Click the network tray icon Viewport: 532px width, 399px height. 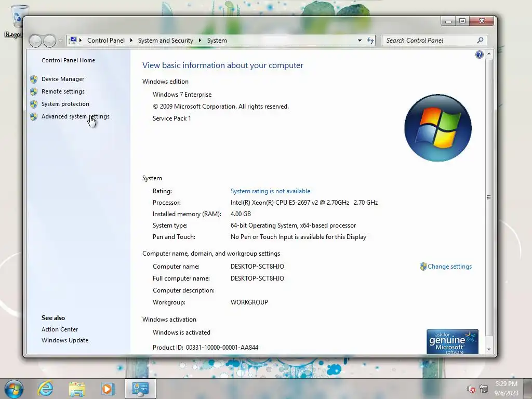pyautogui.click(x=484, y=389)
